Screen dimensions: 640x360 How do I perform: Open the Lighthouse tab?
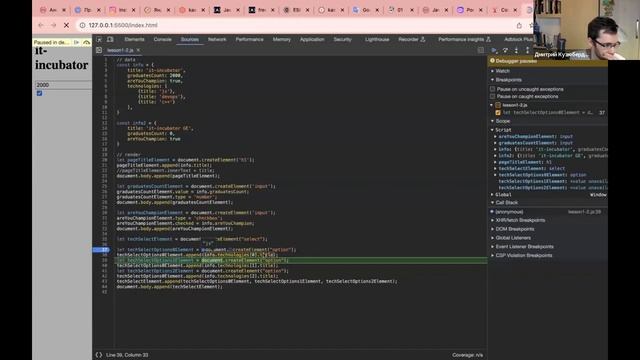coord(377,40)
